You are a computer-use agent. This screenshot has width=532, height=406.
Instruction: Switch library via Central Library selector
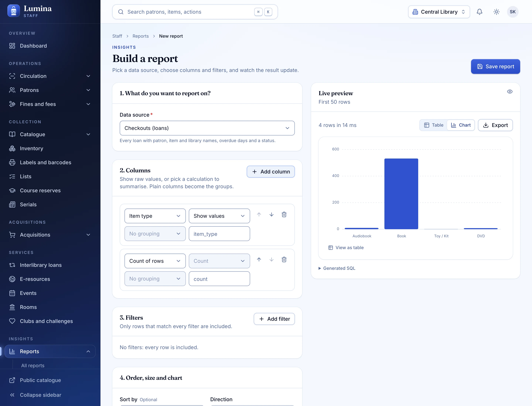tap(439, 12)
